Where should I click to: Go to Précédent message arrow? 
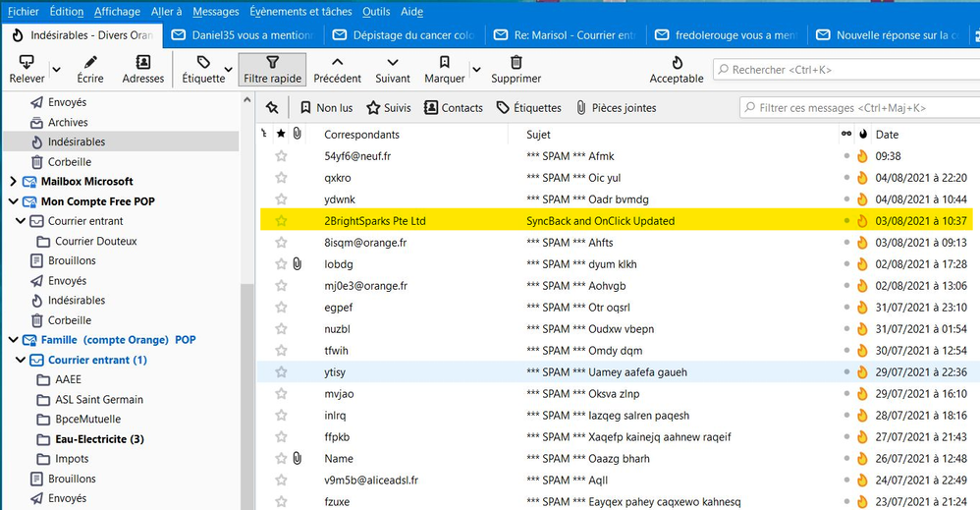(337, 63)
